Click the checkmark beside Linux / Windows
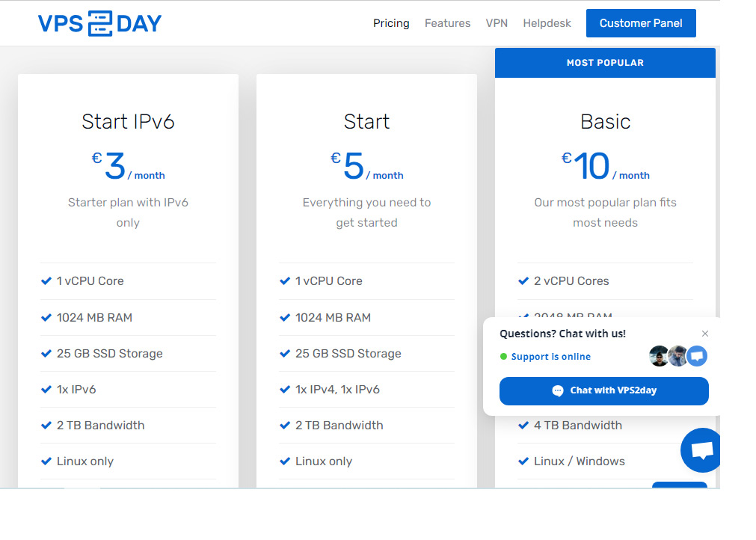 (523, 461)
